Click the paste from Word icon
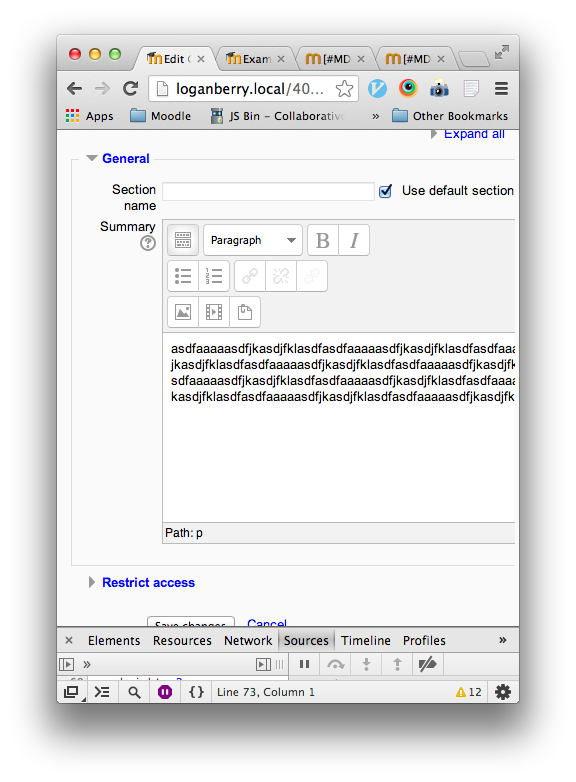Image resolution: width=576 pixels, height=782 pixels. pyautogui.click(x=245, y=312)
